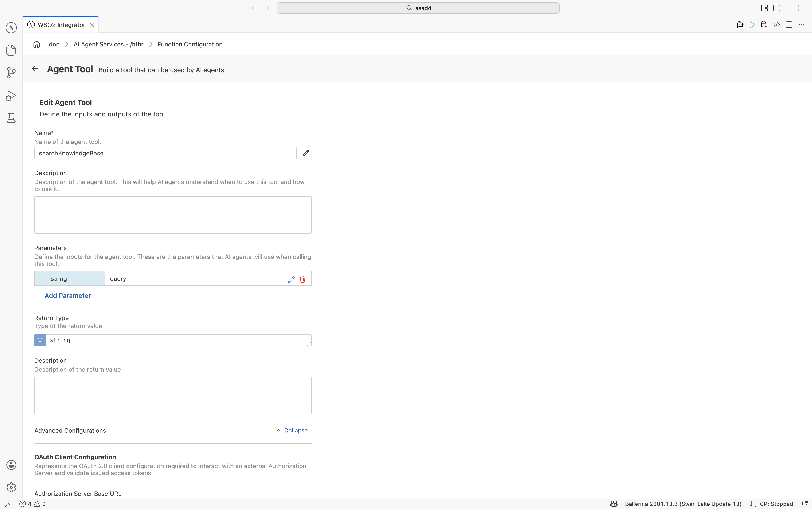
Task: Click the Return Type string field
Action: [179, 340]
